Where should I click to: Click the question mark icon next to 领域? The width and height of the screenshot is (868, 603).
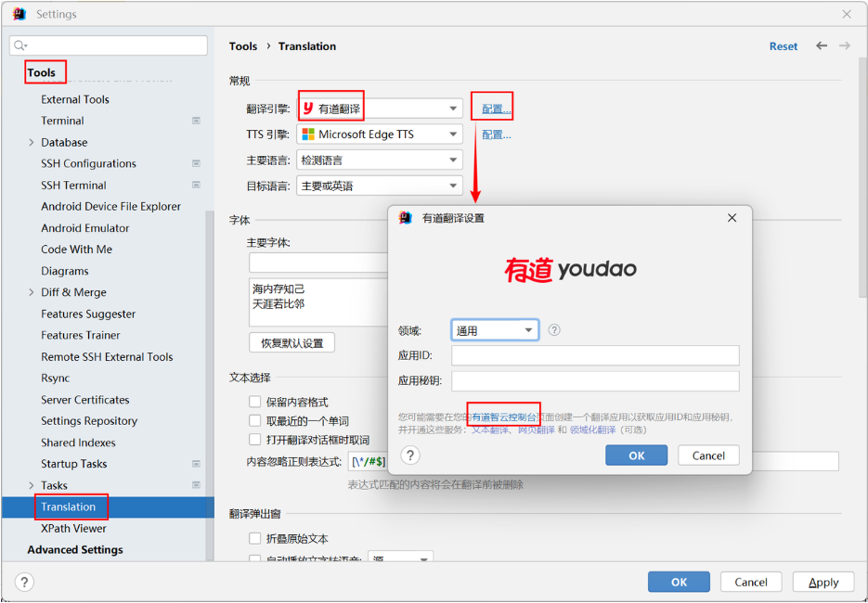(x=554, y=330)
